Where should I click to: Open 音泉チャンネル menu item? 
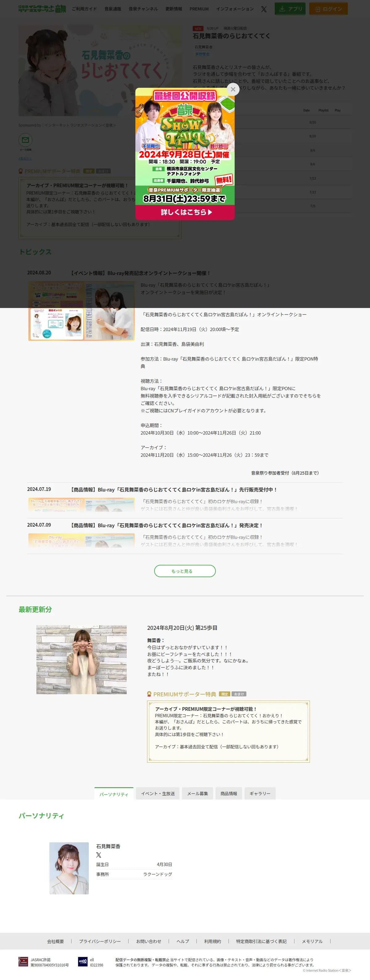[143, 9]
